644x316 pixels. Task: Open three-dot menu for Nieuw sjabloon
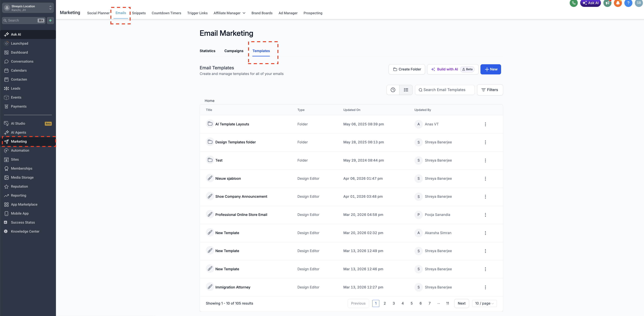[x=485, y=179]
